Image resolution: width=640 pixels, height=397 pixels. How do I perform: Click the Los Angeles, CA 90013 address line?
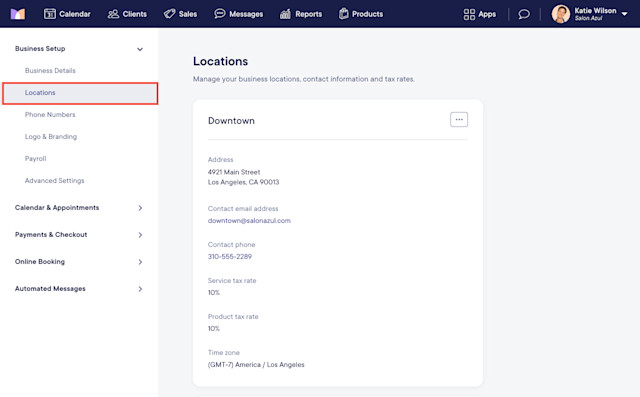pyautogui.click(x=243, y=182)
